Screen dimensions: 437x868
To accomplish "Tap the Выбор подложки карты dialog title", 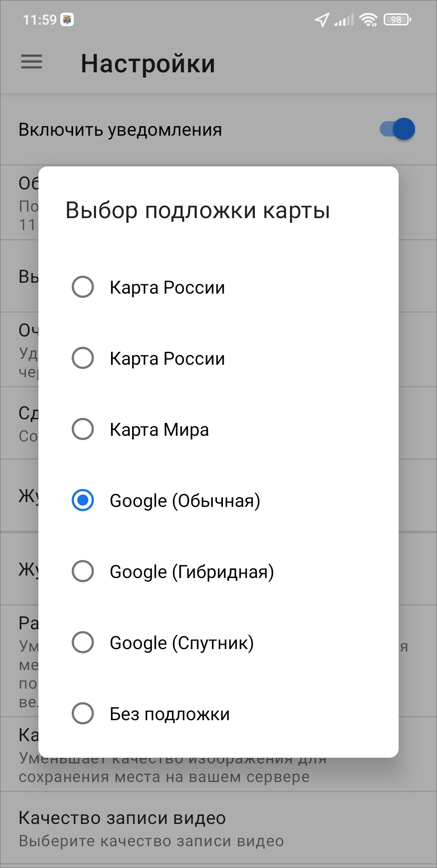I will 198,210.
